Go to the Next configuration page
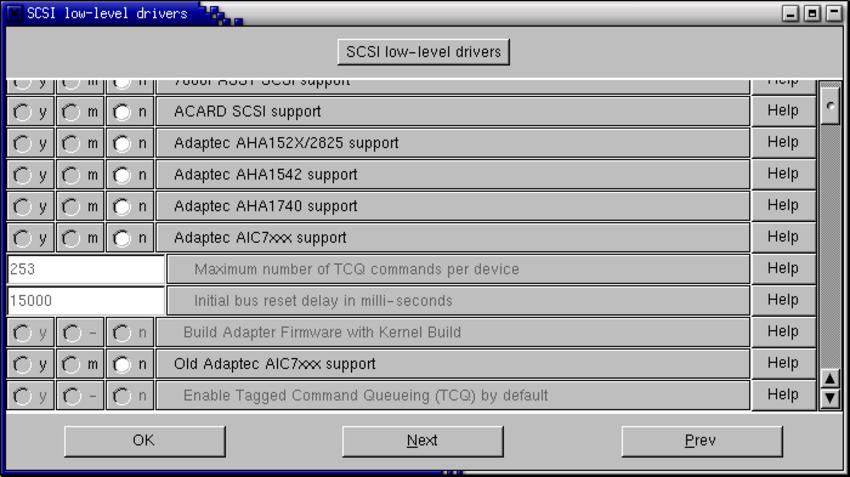Image resolution: width=850 pixels, height=477 pixels. [422, 441]
